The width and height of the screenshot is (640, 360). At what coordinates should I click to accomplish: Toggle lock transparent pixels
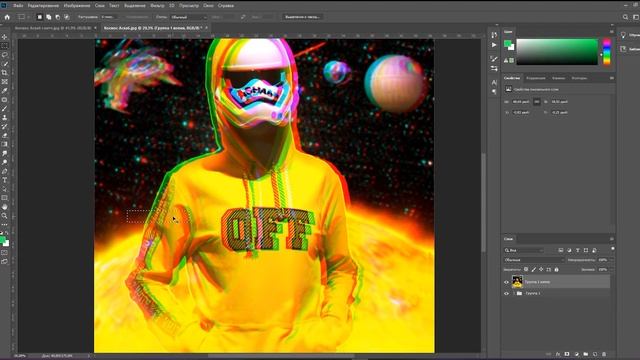click(526, 269)
